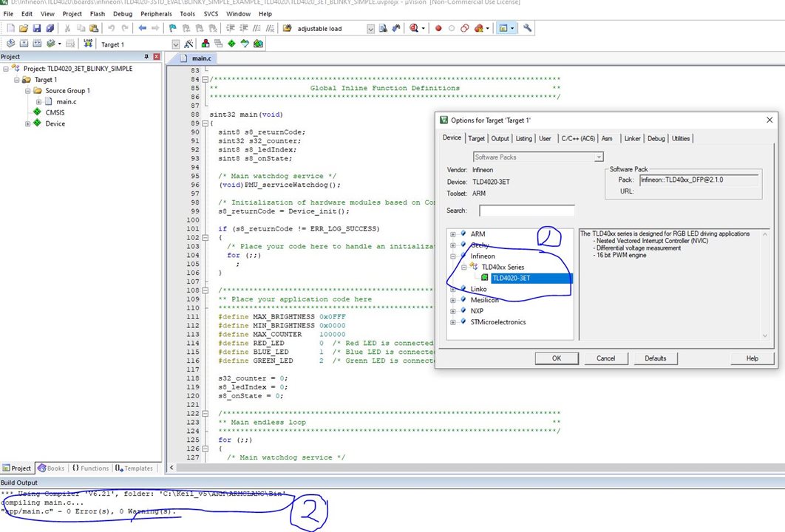Screen dimensions: 785x532
Task: Click the Save file icon in toolbar
Action: tap(36, 28)
